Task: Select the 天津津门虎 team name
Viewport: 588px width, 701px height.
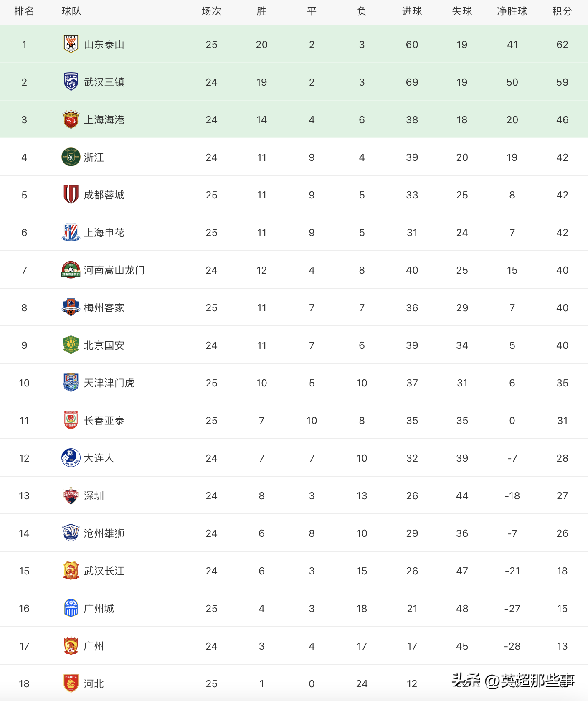Action: 109,383
